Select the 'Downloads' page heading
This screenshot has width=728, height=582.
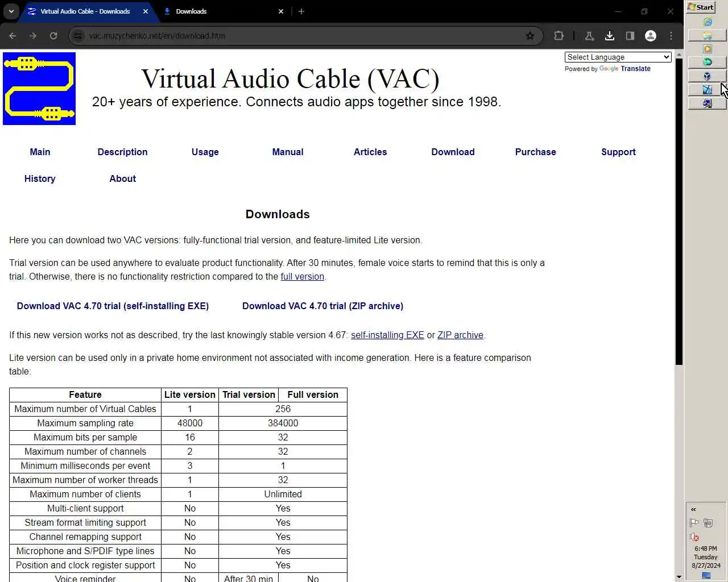pos(278,214)
